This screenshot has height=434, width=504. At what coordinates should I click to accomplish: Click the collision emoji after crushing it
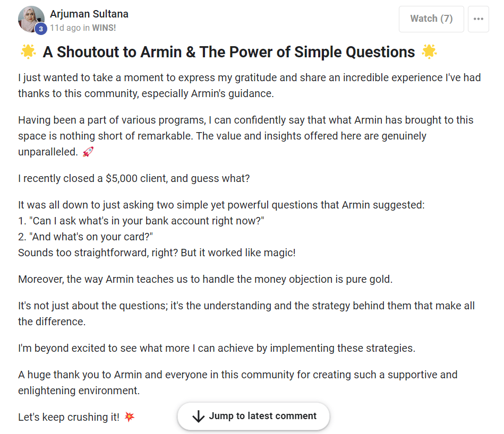coord(129,416)
